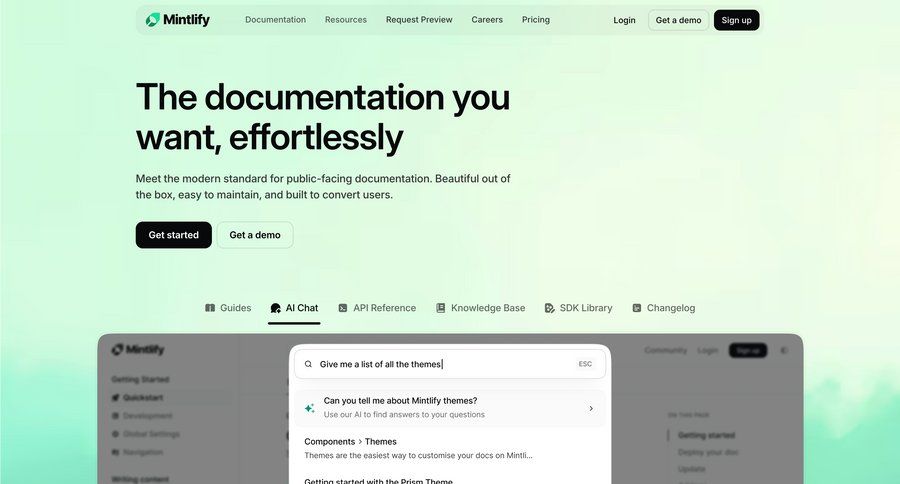Click the Sign up button in navbar
The width and height of the screenshot is (900, 484).
[x=736, y=20]
